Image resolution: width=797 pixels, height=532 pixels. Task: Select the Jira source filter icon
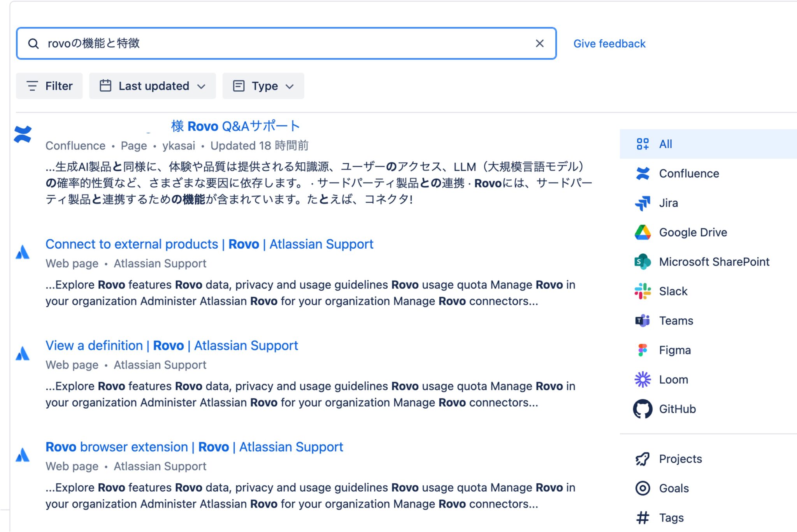click(x=643, y=203)
